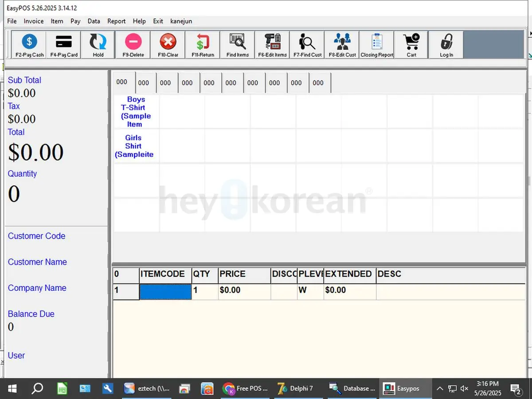The image size is (532, 399).
Task: Click the price level cell showing W
Action: pyautogui.click(x=310, y=291)
